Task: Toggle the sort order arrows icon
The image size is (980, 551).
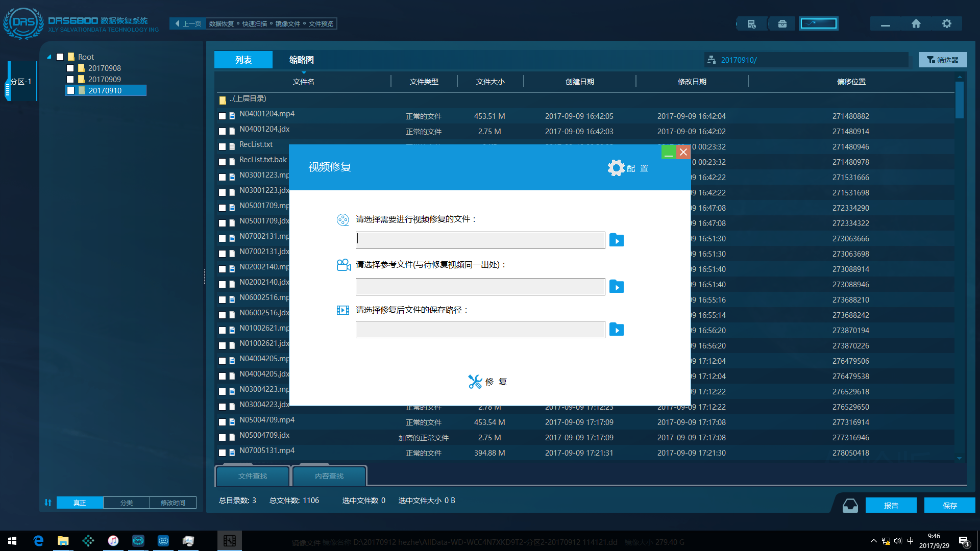Action: (48, 503)
